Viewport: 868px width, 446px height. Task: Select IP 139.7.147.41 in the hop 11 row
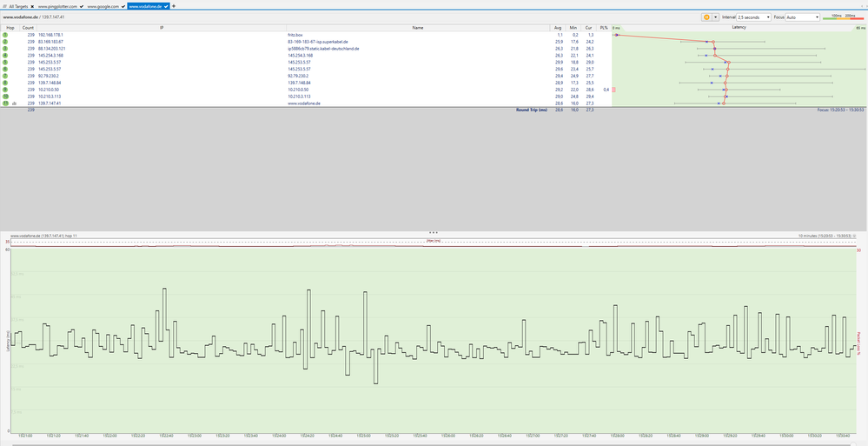point(50,103)
